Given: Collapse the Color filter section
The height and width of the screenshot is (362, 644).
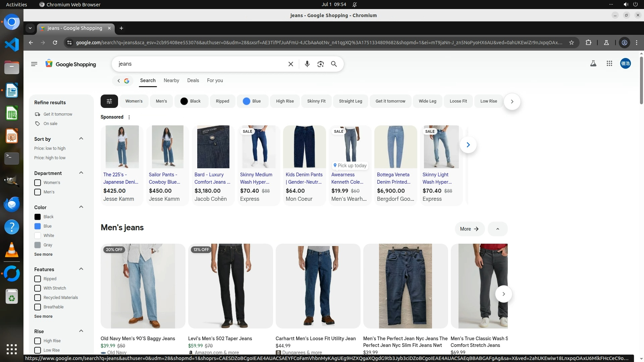Looking at the screenshot, I should (81, 207).
